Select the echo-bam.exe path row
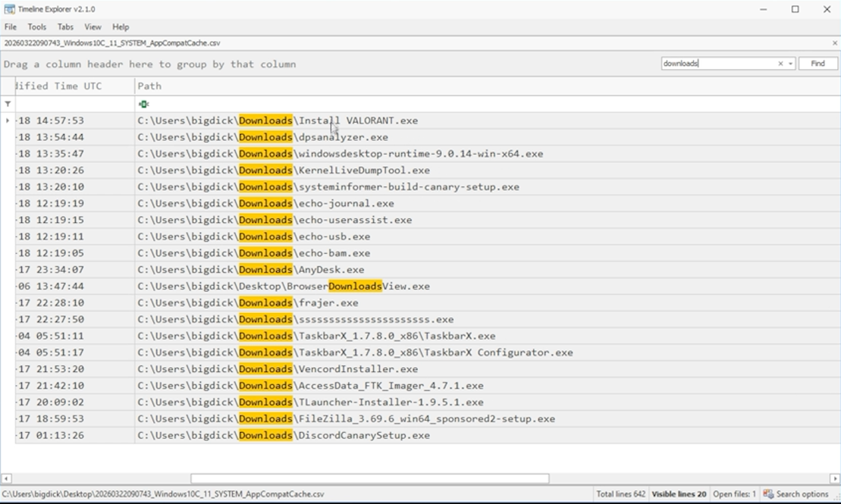841x504 pixels. pos(487,253)
